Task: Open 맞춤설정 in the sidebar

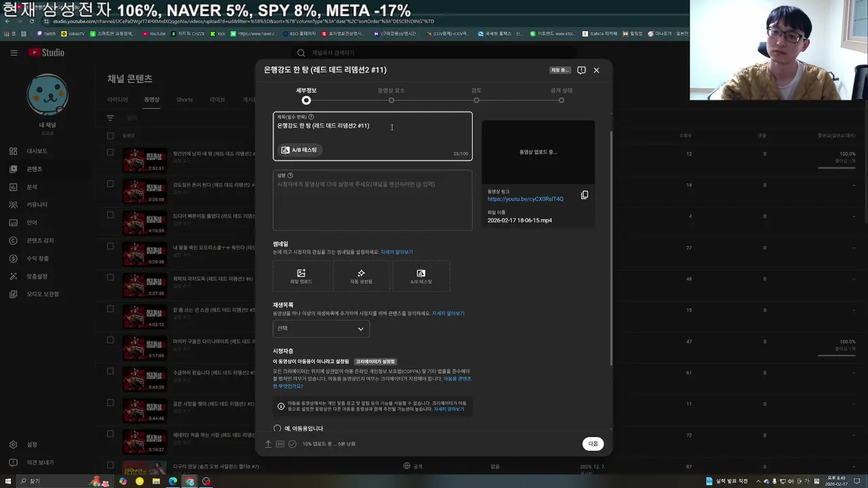Action: pos(37,277)
